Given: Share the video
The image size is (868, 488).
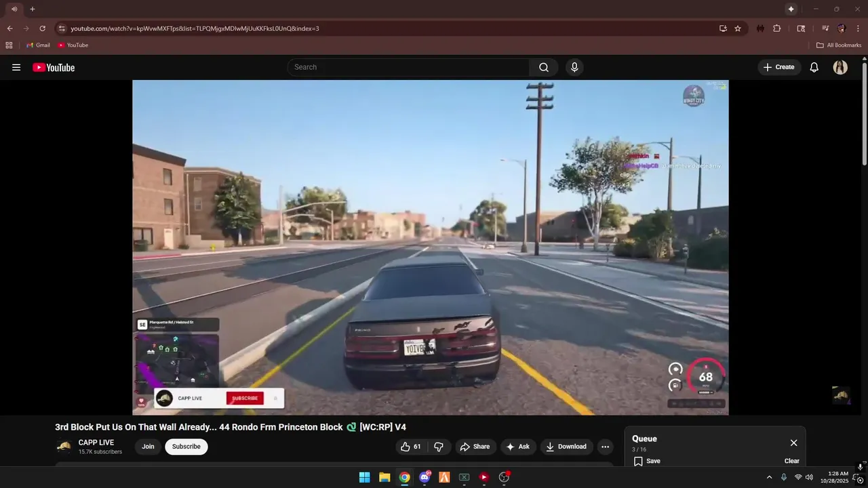Looking at the screenshot, I should (474, 447).
